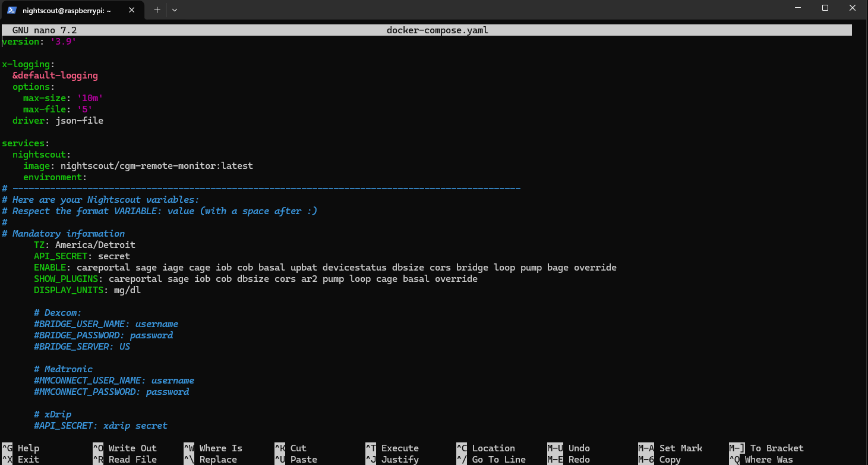Click the ^X Exit shortcut

[x=21, y=460]
